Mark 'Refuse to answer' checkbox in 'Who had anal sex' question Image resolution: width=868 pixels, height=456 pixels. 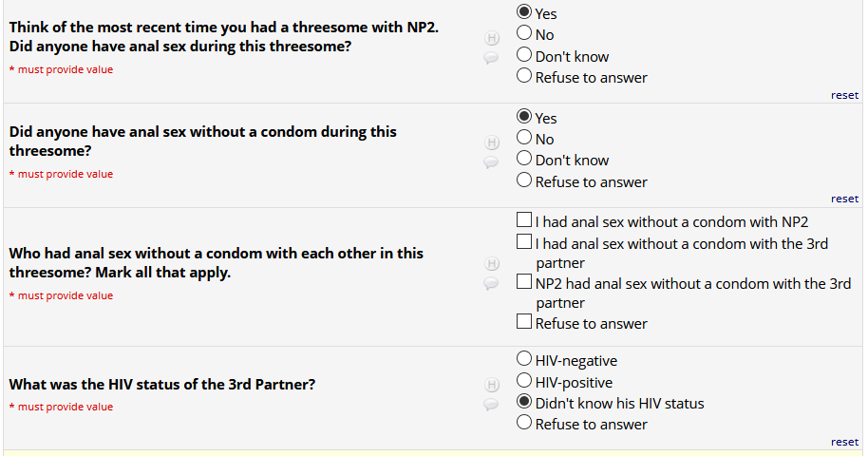click(524, 322)
